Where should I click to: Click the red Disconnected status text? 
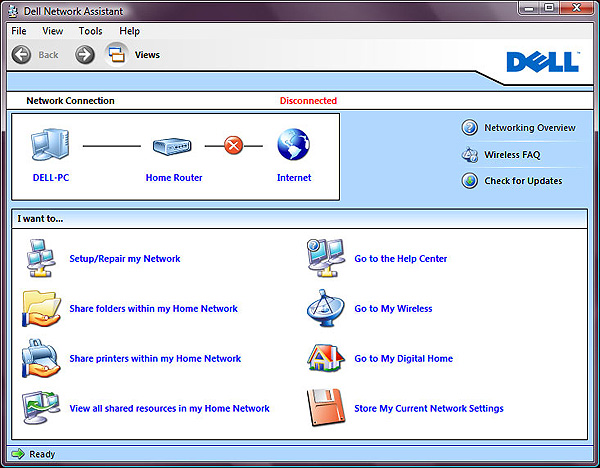click(308, 101)
